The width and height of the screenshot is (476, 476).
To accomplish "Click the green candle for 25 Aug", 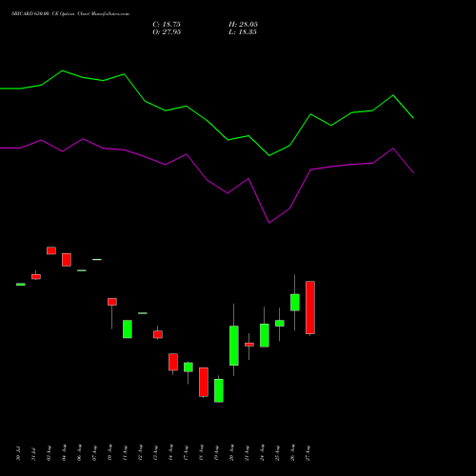I will click(x=280, y=323).
